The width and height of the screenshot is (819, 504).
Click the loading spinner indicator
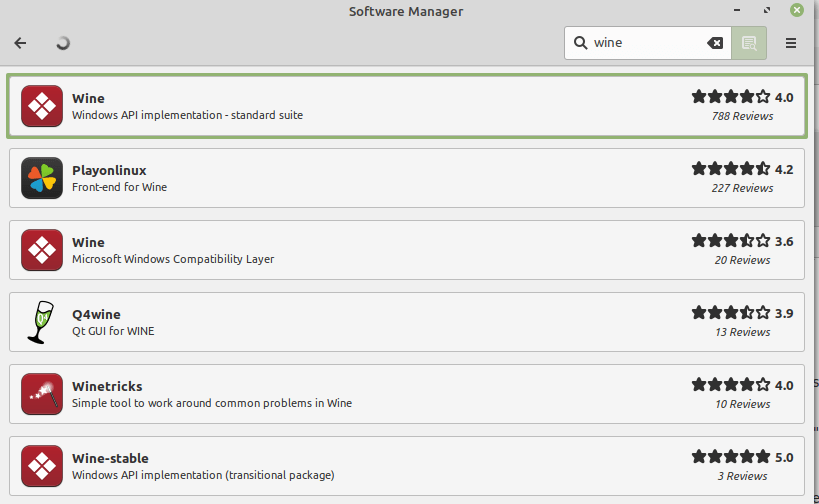63,43
